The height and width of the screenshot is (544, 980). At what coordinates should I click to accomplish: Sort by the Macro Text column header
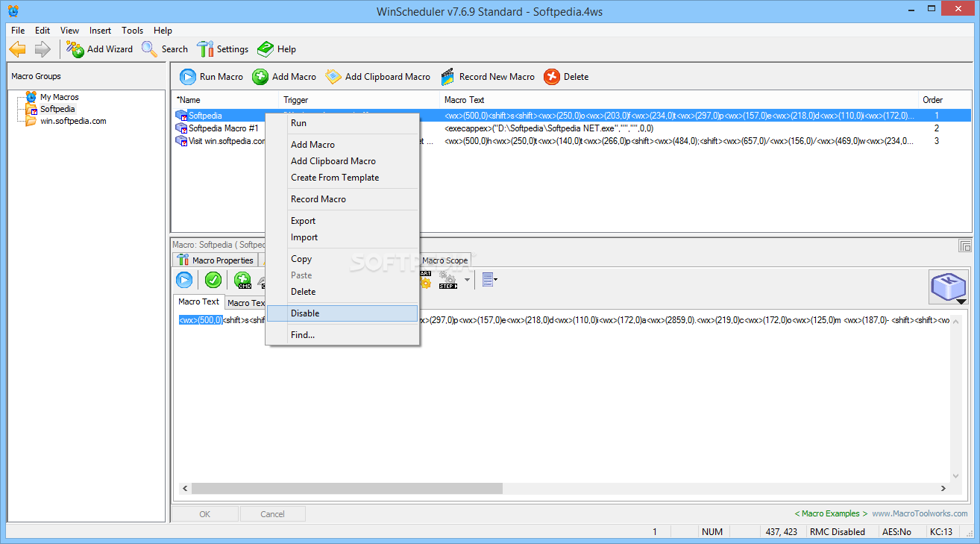[x=679, y=100]
